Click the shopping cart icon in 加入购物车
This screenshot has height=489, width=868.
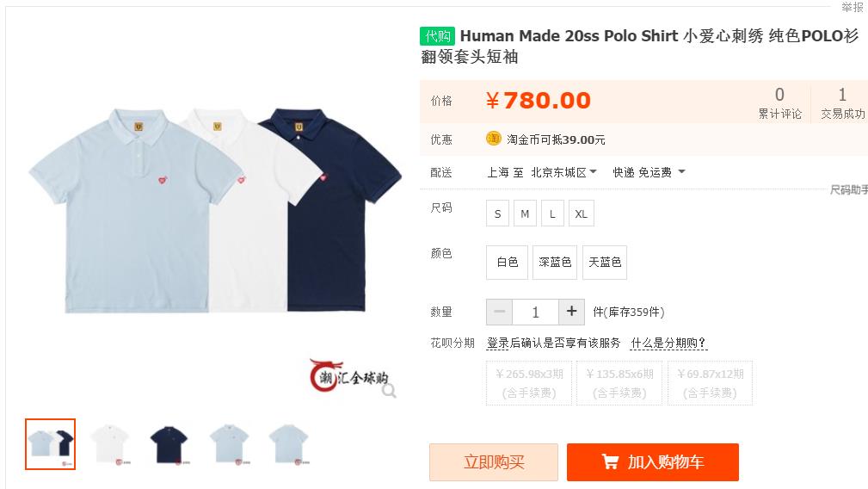[x=610, y=461]
